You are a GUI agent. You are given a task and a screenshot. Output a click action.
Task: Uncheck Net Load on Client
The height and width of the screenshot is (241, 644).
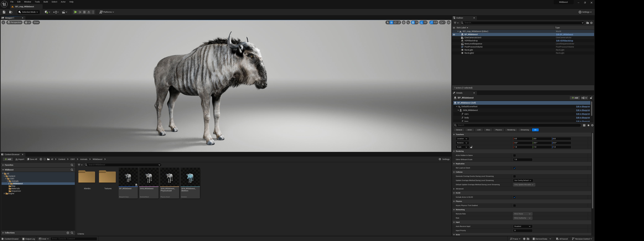point(515,168)
